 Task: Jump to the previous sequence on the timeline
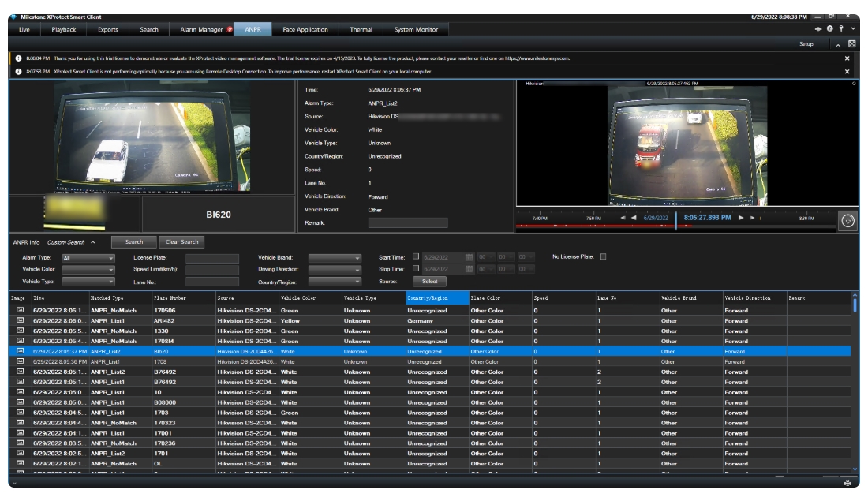(623, 218)
